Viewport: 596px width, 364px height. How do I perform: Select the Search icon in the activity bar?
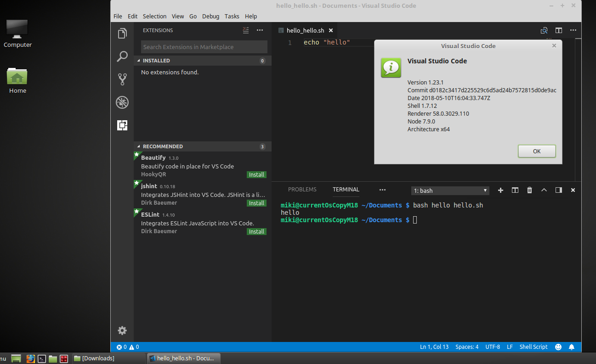tap(122, 56)
